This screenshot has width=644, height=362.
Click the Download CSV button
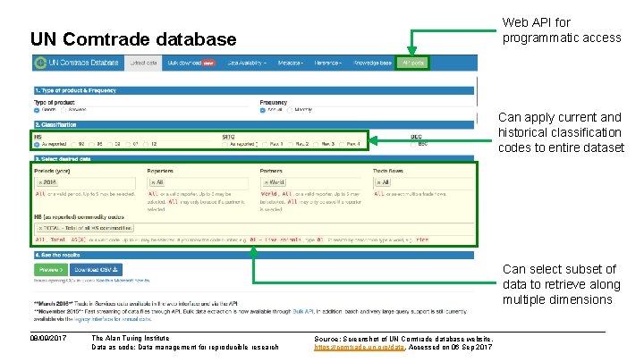[96, 270]
